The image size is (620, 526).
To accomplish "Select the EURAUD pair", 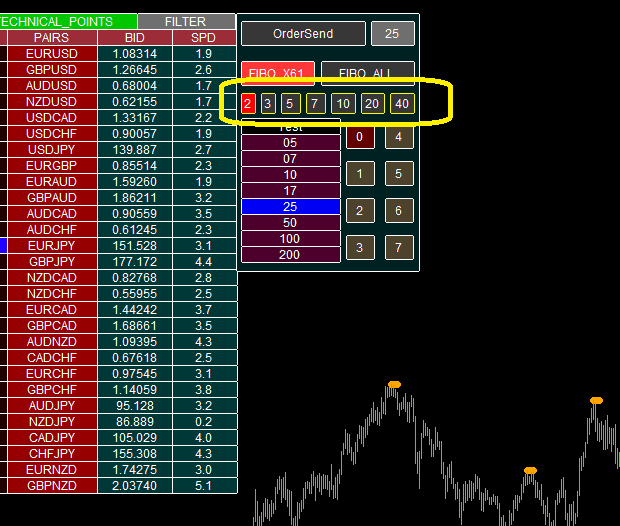I will (52, 182).
